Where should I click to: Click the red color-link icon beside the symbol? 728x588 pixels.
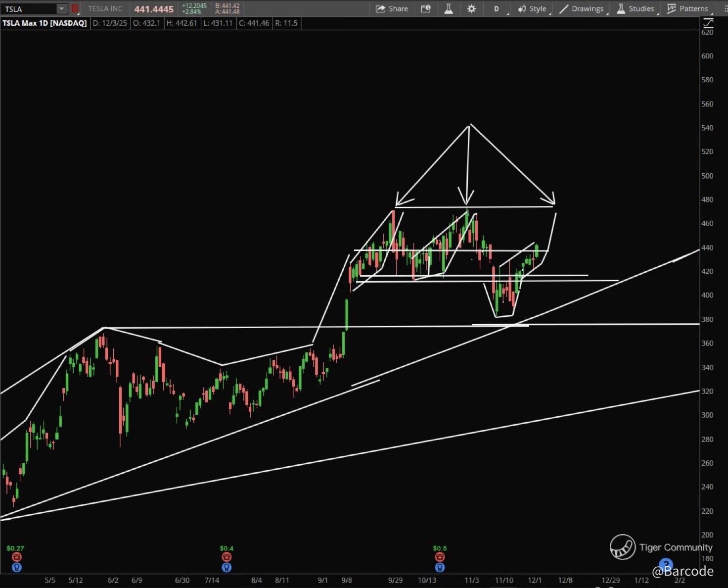pyautogui.click(x=75, y=9)
